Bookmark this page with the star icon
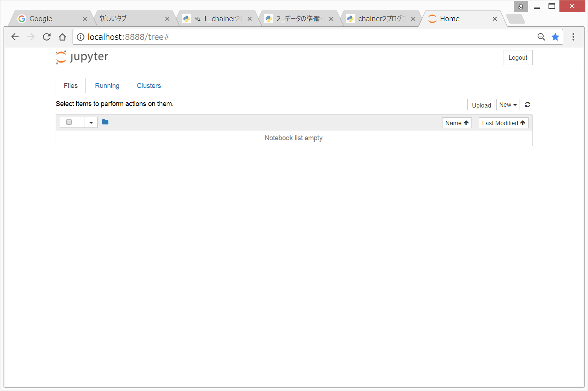The width and height of the screenshot is (588, 391). pyautogui.click(x=555, y=37)
